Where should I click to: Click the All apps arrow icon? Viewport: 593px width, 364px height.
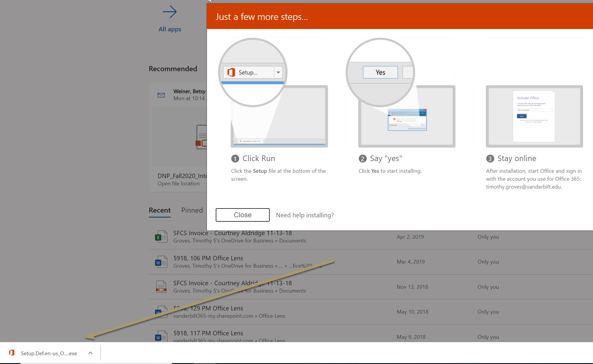[170, 12]
